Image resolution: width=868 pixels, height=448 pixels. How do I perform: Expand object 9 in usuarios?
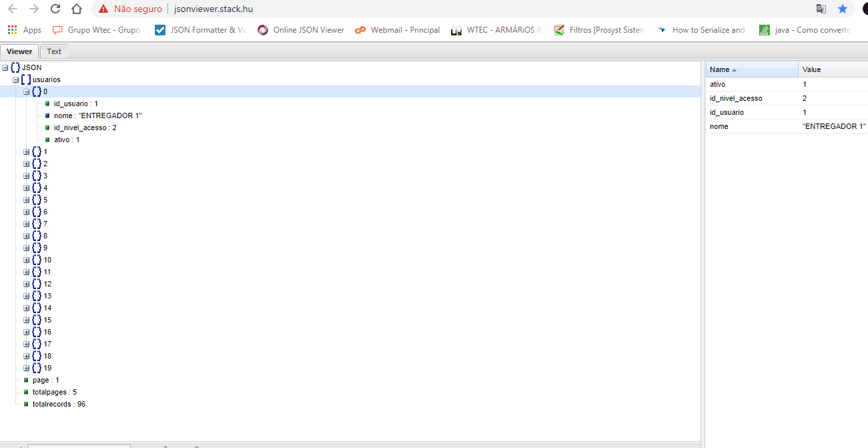(x=27, y=248)
